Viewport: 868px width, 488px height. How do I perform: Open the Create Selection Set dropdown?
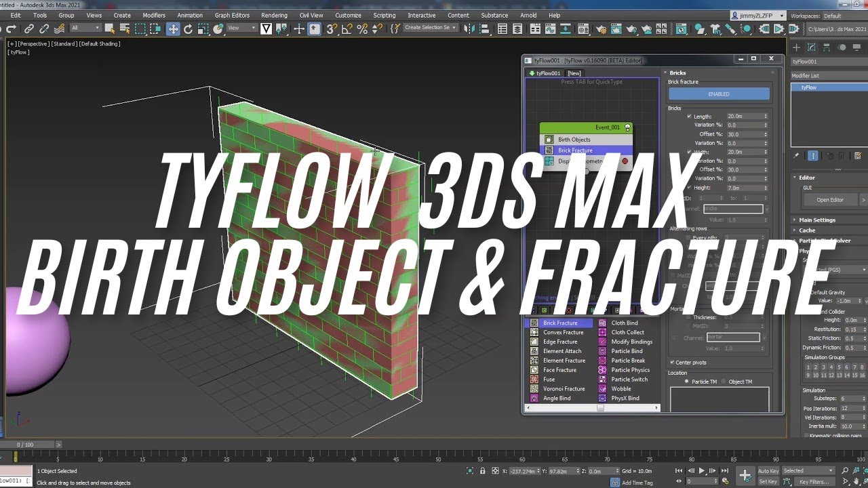click(x=431, y=28)
